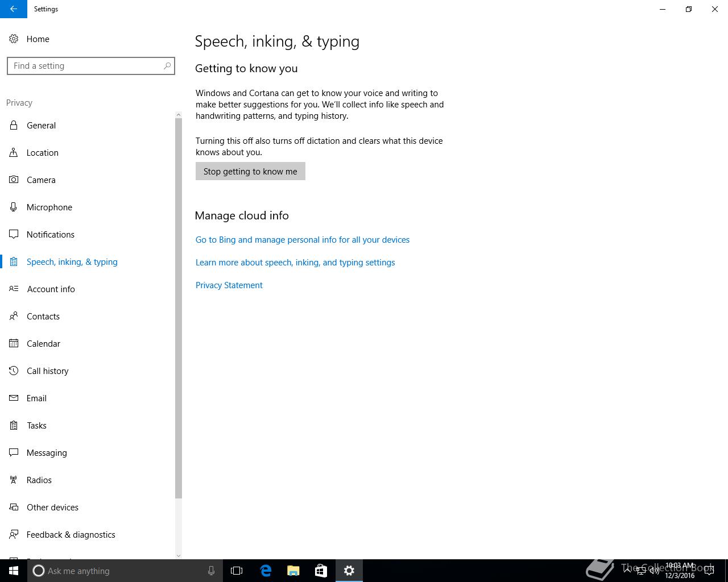Click the network tray icon

pyautogui.click(x=641, y=571)
